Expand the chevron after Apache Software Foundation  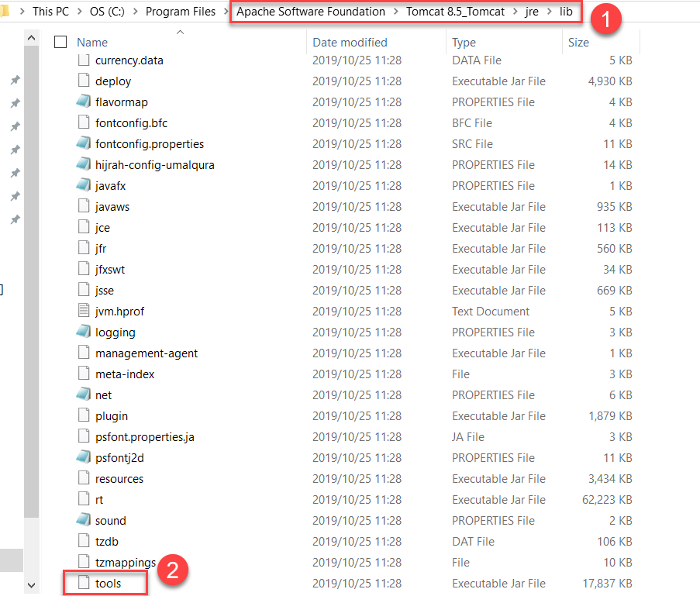pos(395,11)
